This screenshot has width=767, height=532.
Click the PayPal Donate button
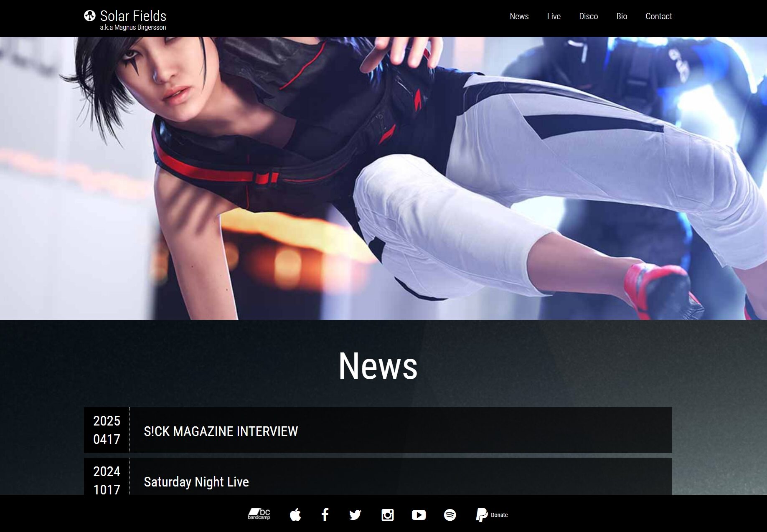pos(492,515)
